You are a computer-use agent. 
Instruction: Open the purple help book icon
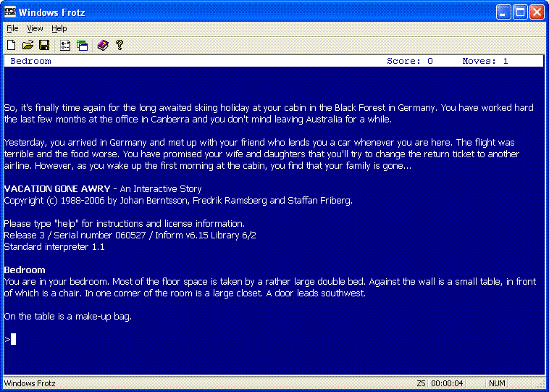(103, 45)
